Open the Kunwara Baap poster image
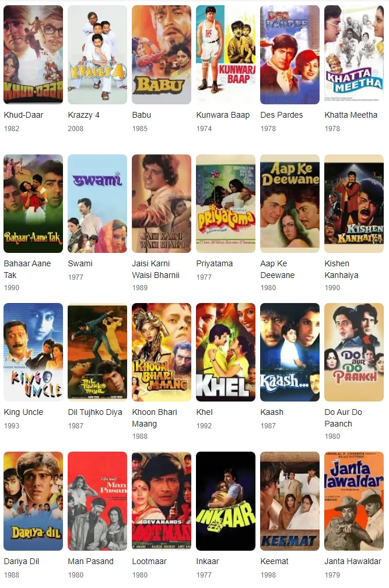This screenshot has width=389, height=588. click(x=226, y=54)
